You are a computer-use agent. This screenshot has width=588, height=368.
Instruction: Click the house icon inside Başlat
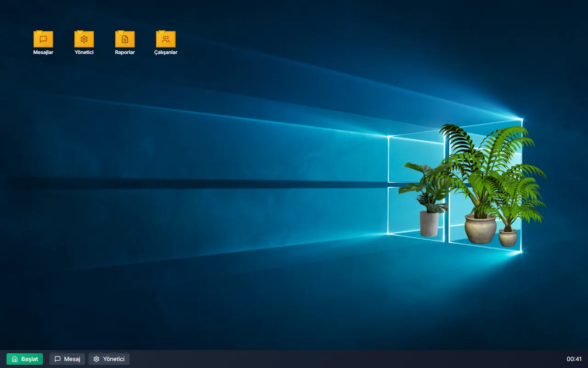15,359
